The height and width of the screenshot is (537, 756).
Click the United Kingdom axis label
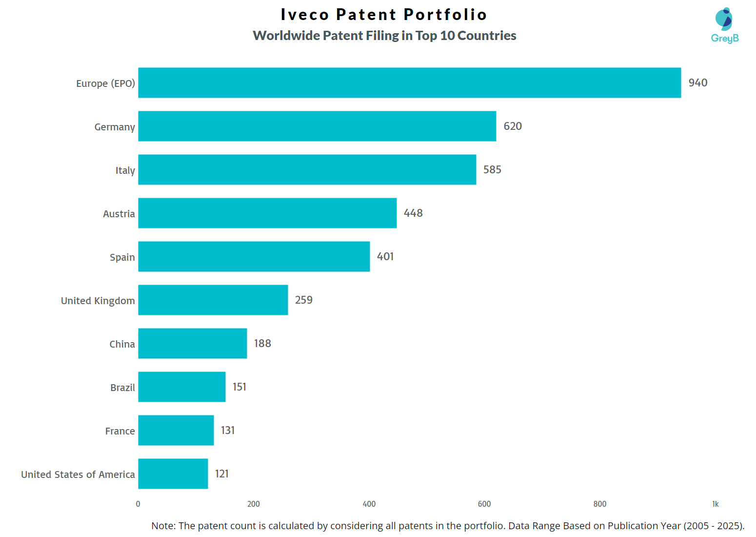pyautogui.click(x=98, y=301)
